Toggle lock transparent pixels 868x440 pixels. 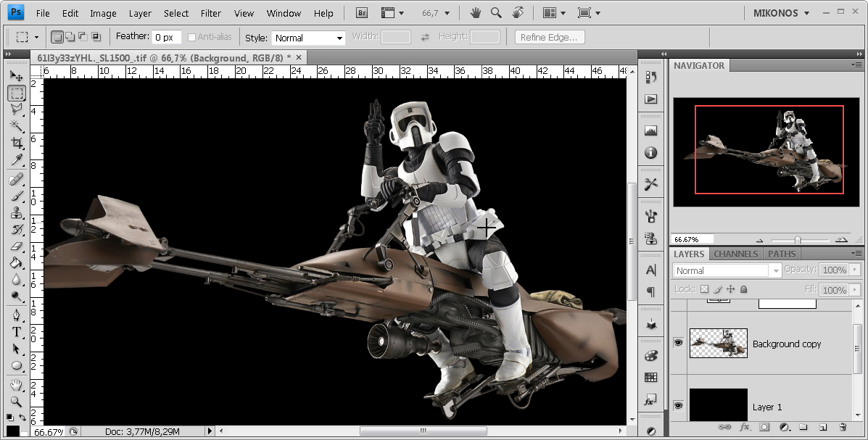(704, 289)
